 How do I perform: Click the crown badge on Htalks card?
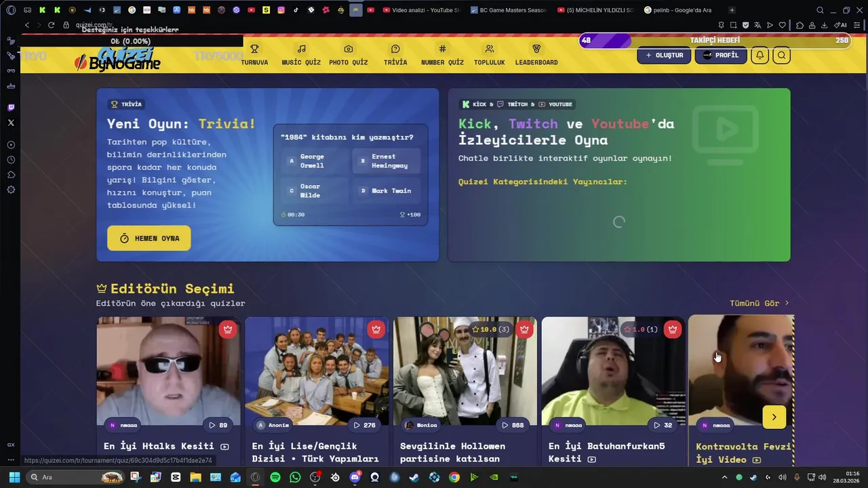click(228, 329)
